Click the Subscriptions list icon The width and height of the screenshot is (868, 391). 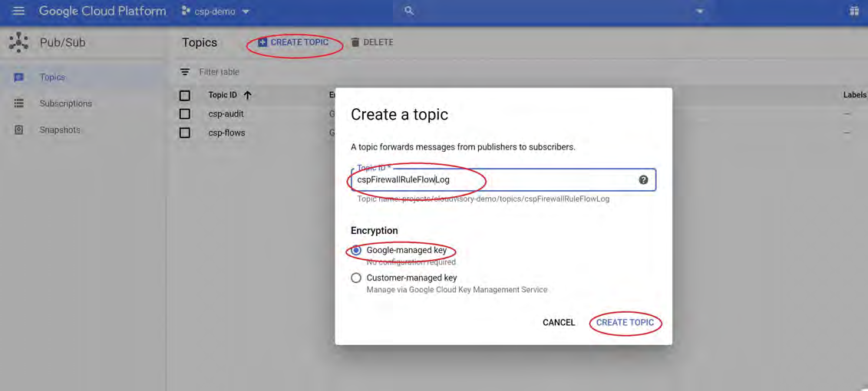(19, 103)
